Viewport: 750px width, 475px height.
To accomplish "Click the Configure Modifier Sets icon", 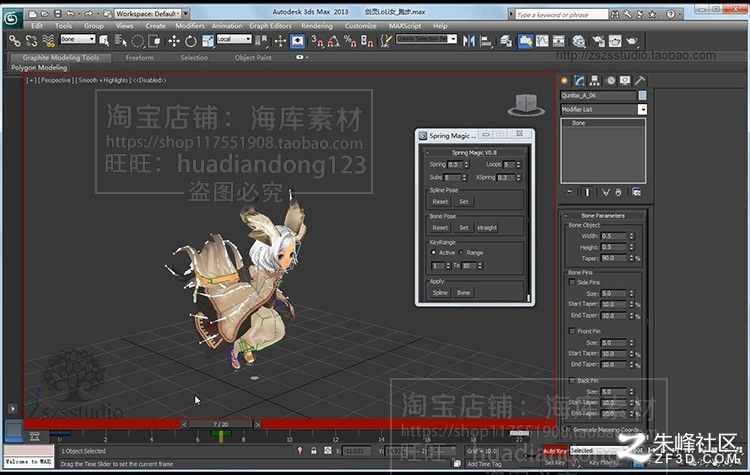I will pos(636,192).
